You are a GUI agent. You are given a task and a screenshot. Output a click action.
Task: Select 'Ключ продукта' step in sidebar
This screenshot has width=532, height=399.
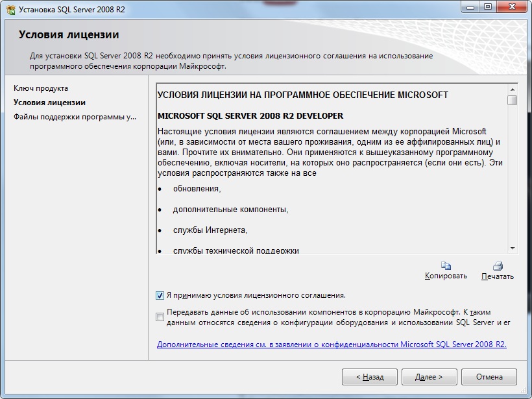point(41,88)
